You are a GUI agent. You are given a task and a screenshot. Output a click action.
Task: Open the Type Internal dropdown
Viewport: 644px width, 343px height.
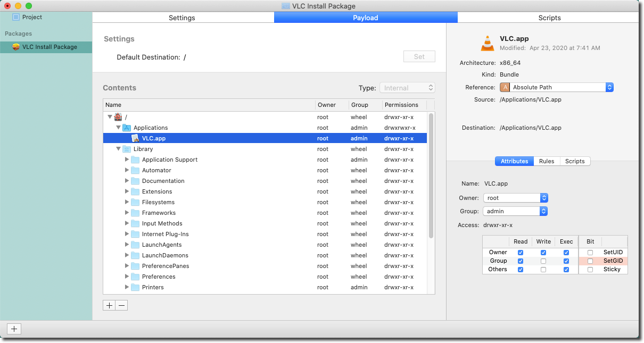[x=407, y=88]
